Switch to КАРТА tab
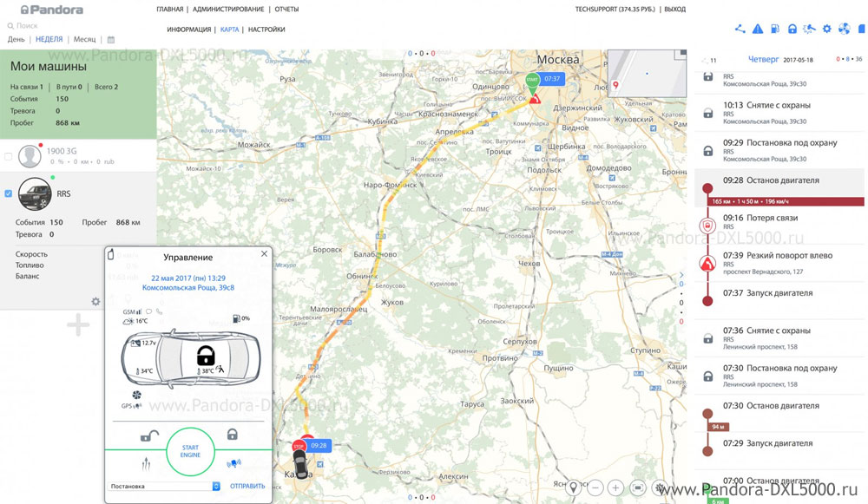 click(229, 29)
